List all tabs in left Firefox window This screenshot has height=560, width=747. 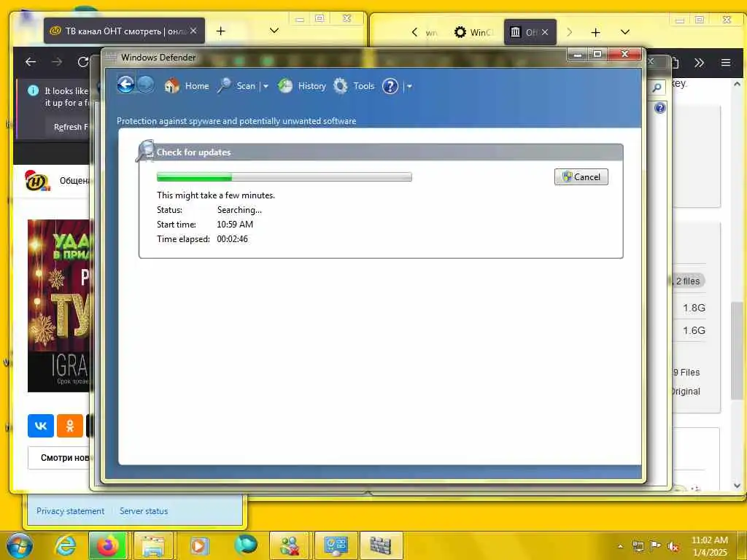coord(274,31)
